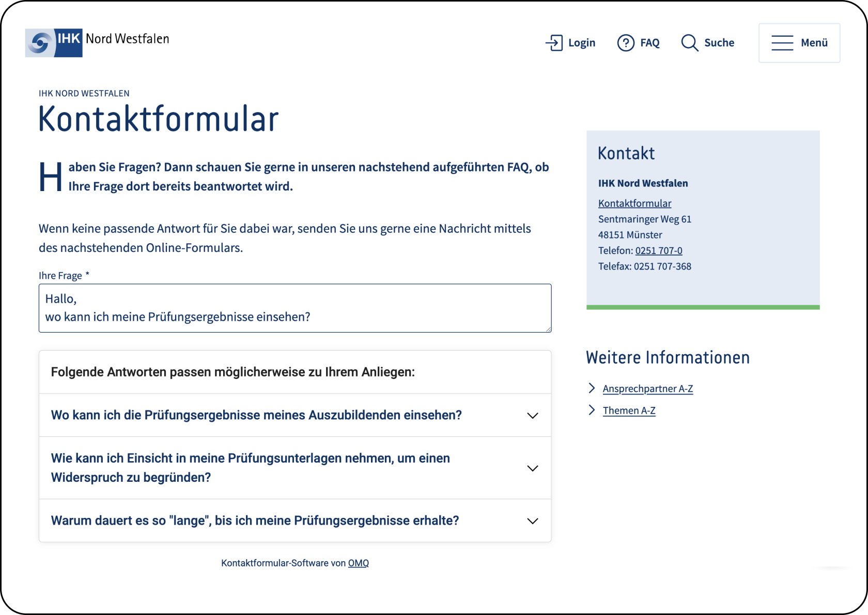Screen dimensions: 868x615
Task: Open the hamburger Menü icon
Action: point(782,43)
